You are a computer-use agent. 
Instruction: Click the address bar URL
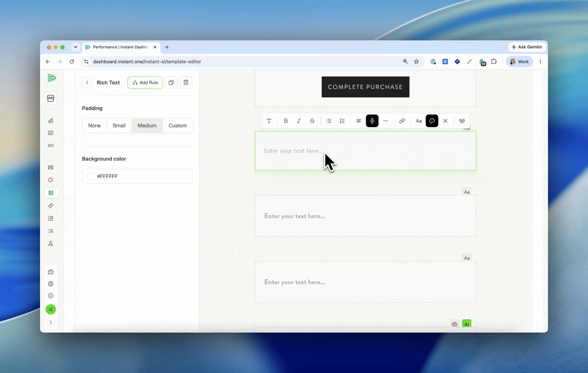click(x=147, y=61)
